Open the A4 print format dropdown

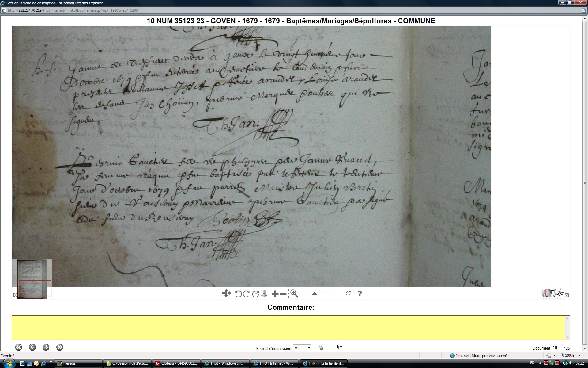[302, 348]
